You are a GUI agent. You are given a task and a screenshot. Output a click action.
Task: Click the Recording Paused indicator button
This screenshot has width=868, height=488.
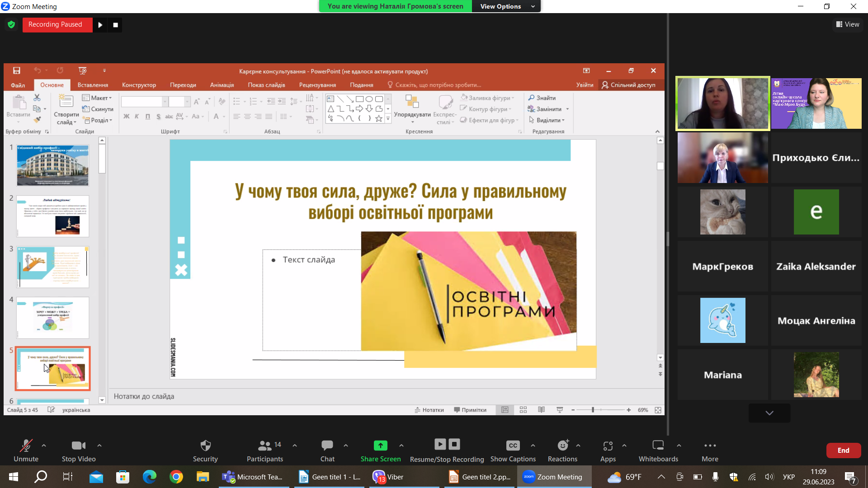click(56, 24)
